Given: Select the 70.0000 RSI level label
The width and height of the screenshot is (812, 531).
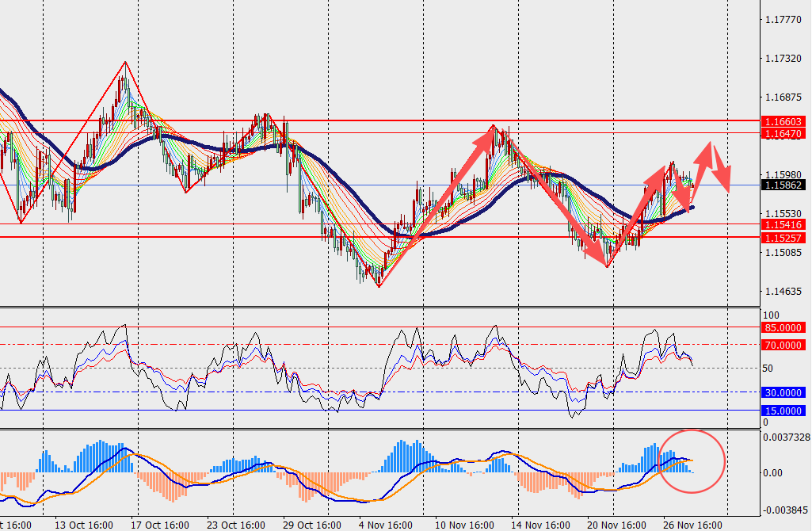Looking at the screenshot, I should coord(783,345).
